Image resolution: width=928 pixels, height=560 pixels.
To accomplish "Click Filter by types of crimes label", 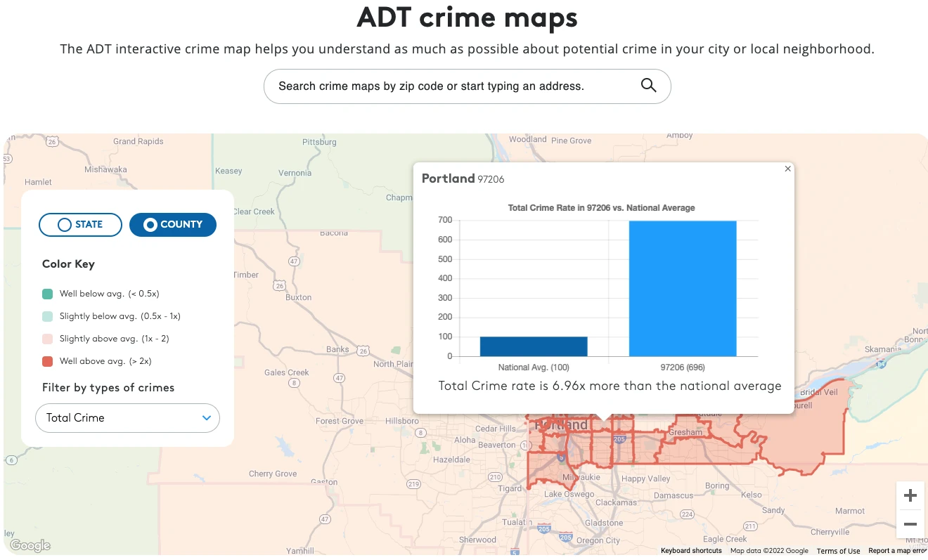I will tap(108, 388).
